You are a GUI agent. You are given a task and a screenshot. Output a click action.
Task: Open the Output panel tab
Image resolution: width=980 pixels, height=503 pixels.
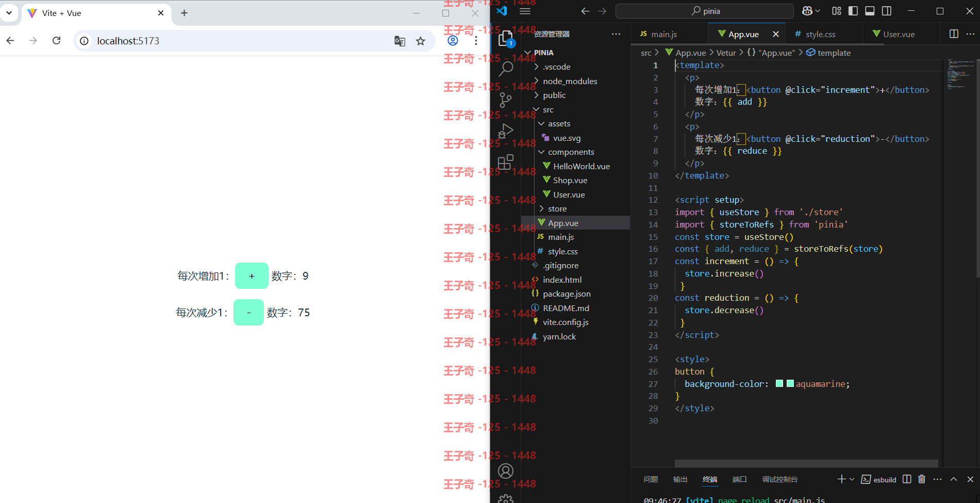click(x=680, y=479)
